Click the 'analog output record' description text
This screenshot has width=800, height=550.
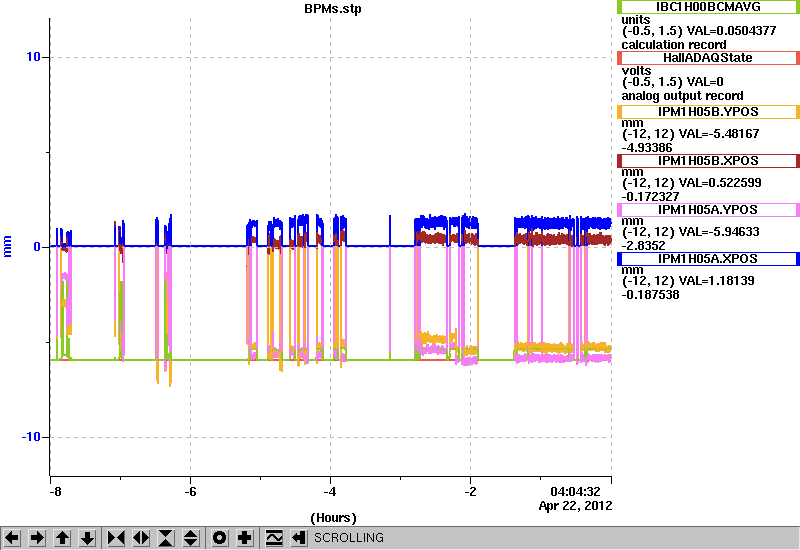pos(682,95)
